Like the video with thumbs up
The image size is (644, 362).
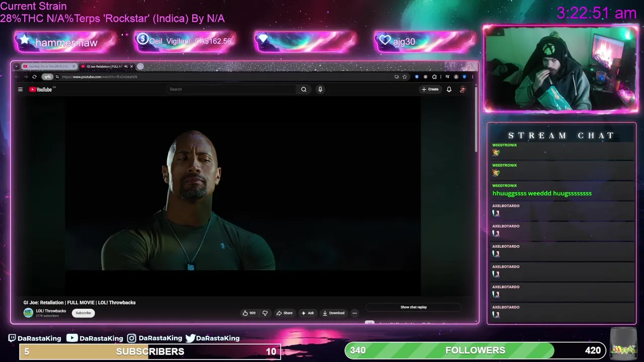point(249,313)
